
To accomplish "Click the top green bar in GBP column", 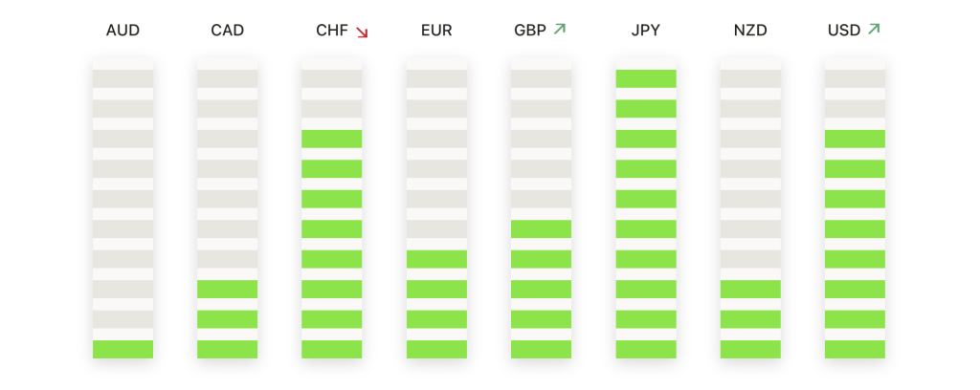I will (x=542, y=229).
